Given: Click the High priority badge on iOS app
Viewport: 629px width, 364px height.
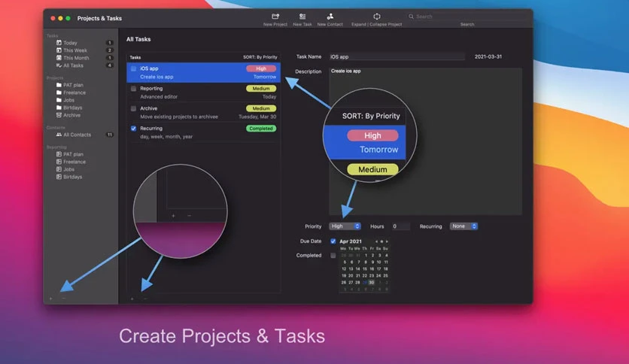Looking at the screenshot, I should click(261, 68).
